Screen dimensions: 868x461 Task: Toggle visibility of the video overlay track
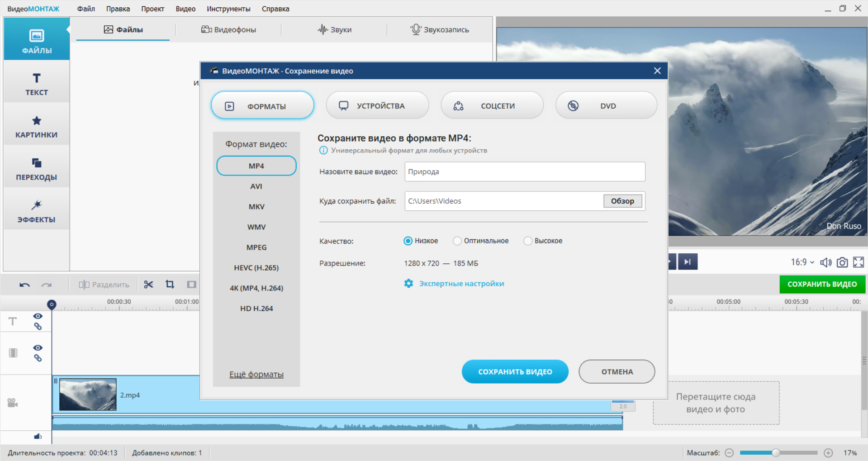pos(38,347)
